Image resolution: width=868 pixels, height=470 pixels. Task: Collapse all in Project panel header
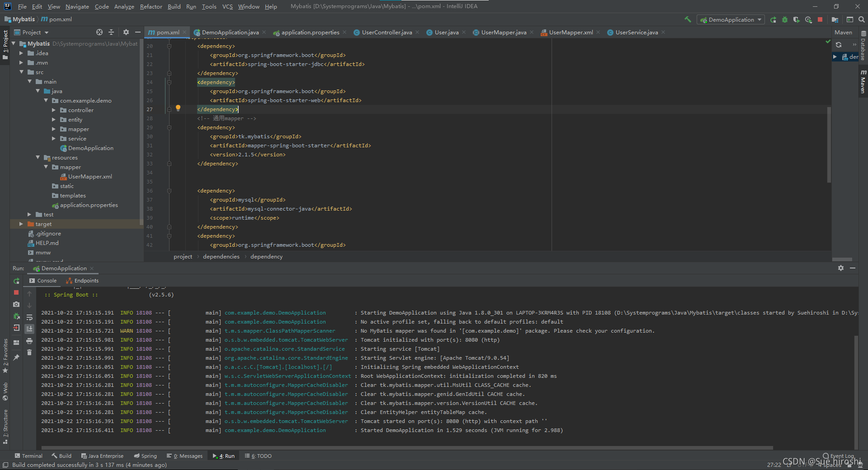[x=111, y=32]
